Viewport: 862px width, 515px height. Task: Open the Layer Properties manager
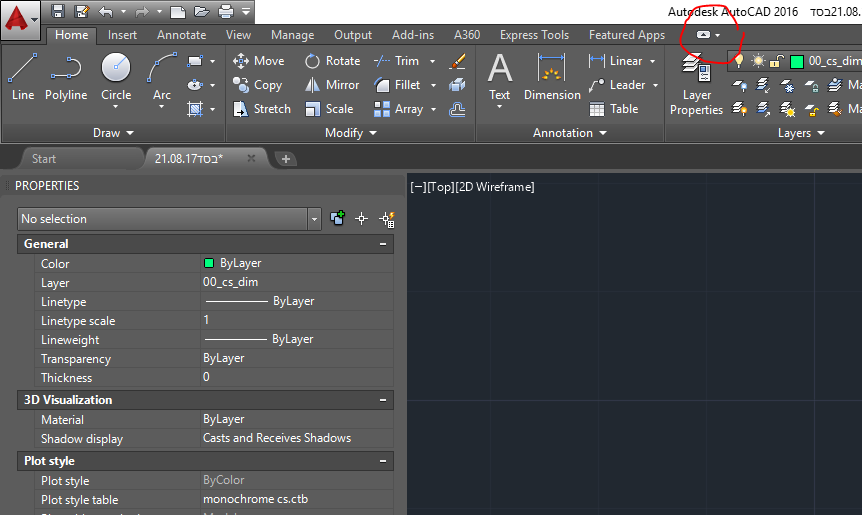tap(696, 85)
